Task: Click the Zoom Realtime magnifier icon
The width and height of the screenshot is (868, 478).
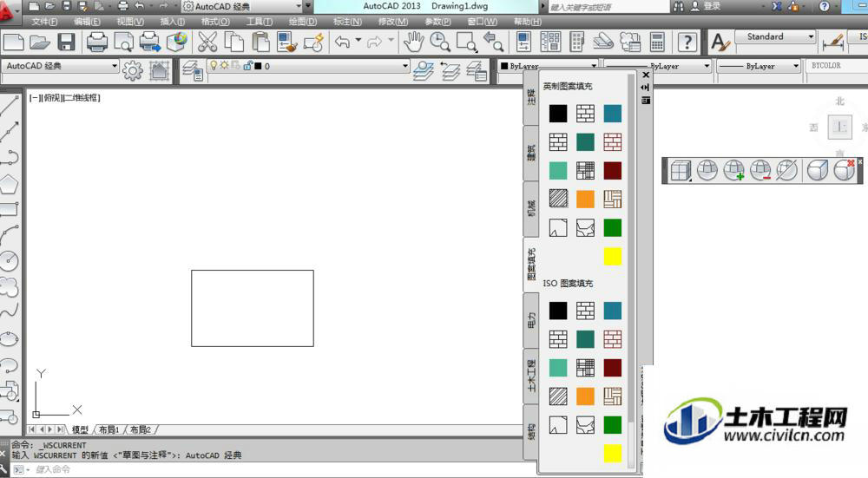Action: [x=440, y=42]
